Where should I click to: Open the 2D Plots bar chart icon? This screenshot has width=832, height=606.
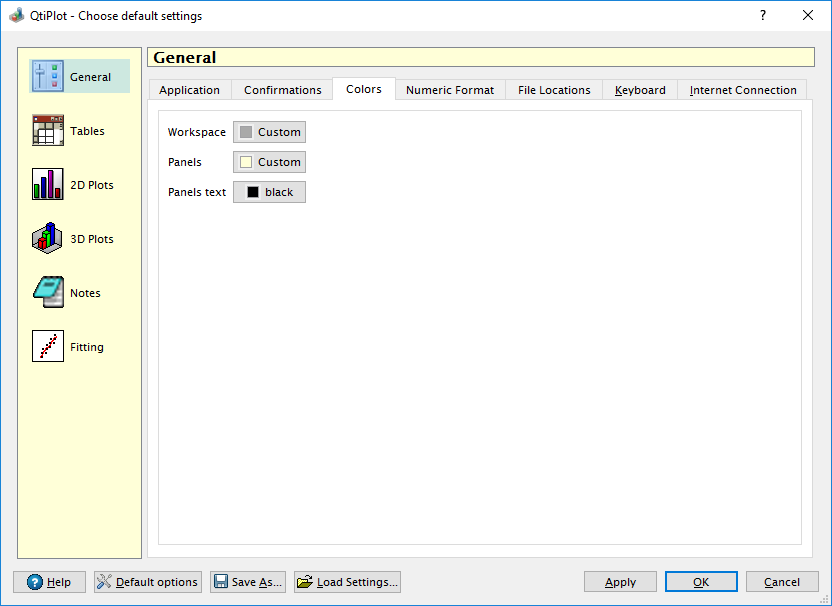pos(47,185)
